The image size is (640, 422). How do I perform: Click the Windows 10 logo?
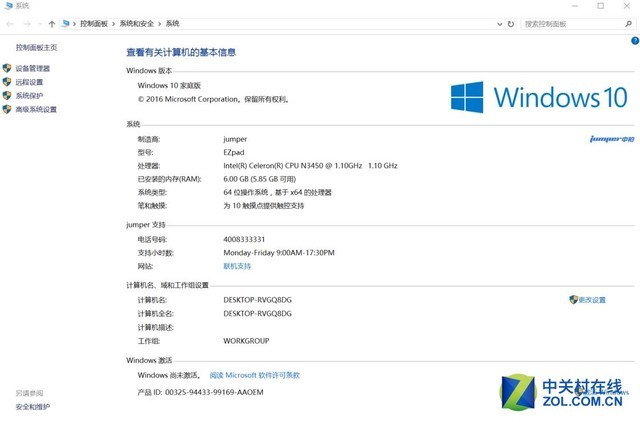point(539,97)
